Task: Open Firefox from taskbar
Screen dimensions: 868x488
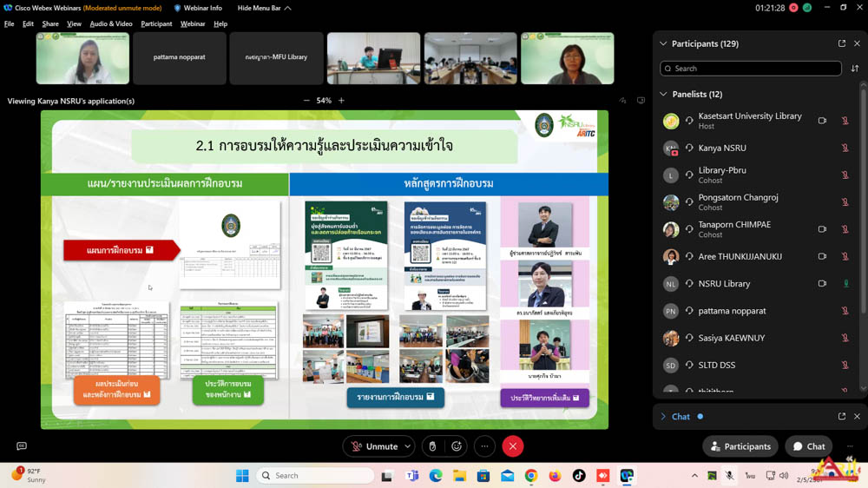Action: click(x=555, y=475)
